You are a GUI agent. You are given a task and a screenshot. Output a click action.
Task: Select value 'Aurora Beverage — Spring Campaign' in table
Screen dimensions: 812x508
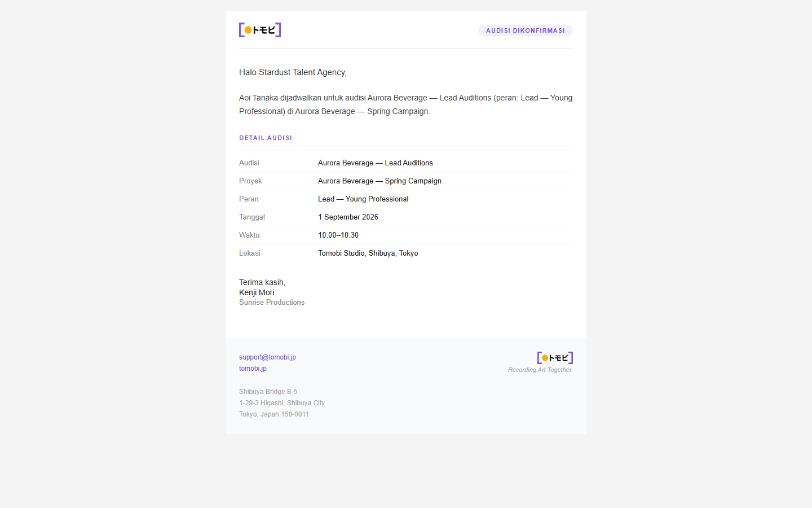pos(379,181)
